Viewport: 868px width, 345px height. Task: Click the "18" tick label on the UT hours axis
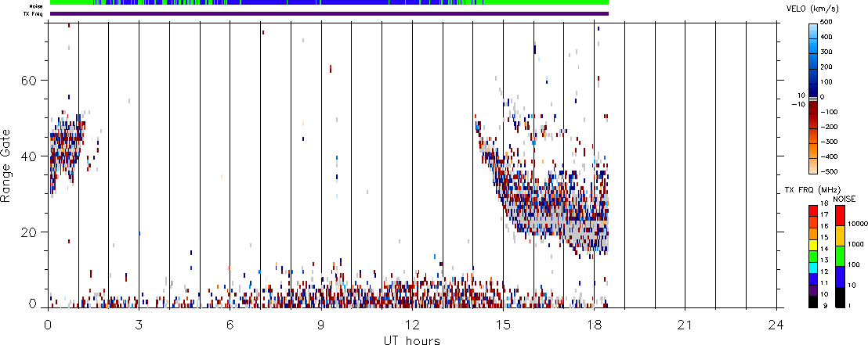click(594, 324)
